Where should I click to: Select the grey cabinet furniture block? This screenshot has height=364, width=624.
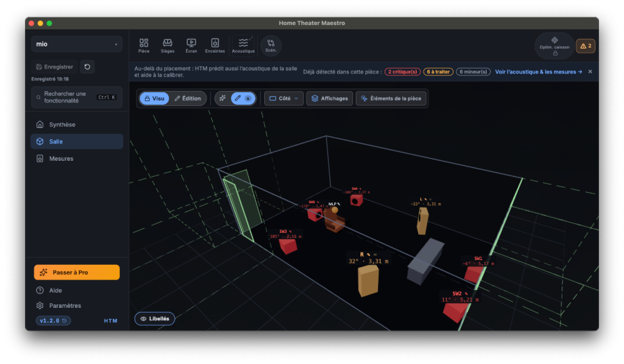point(425,261)
